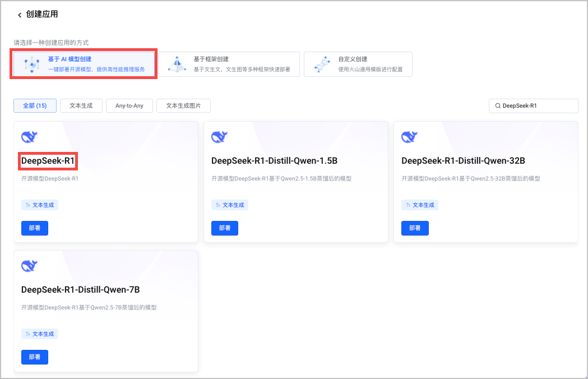588x379 pixels.
Task: Click the 创建应用 page title
Action: 42,14
